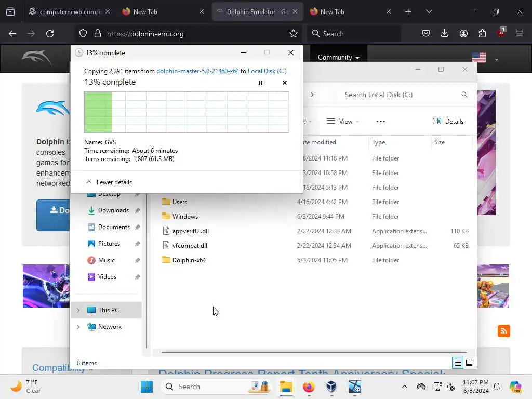Click the Explorer horizontal scrollbar

click(314, 353)
